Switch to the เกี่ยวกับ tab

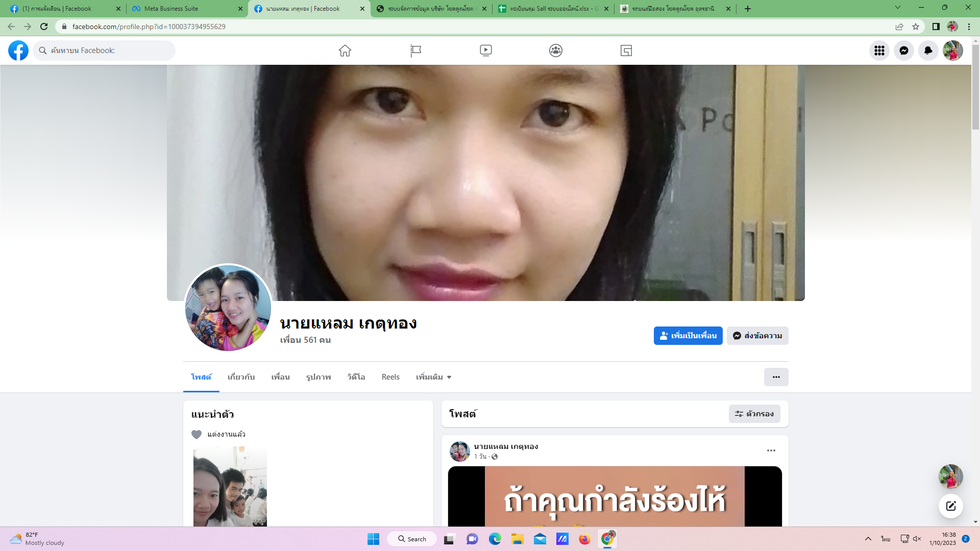pos(241,377)
